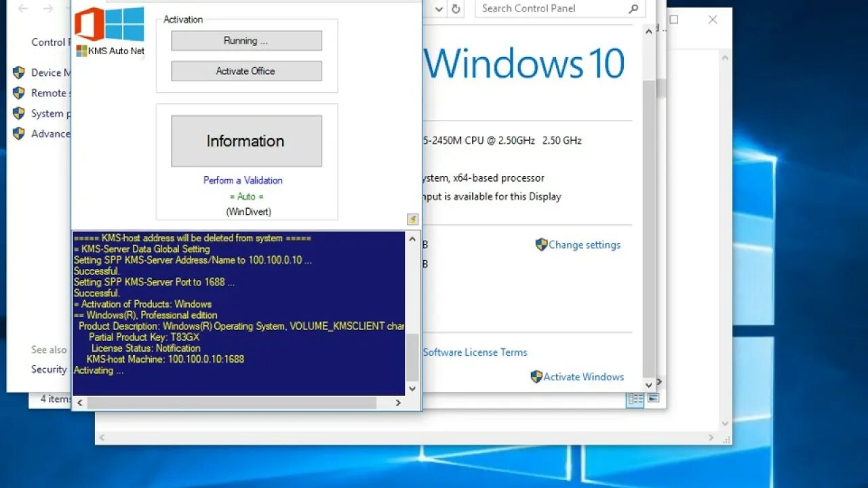Click the 'Activating ...' log line
Viewport: 868px width, 488px height.
point(98,370)
